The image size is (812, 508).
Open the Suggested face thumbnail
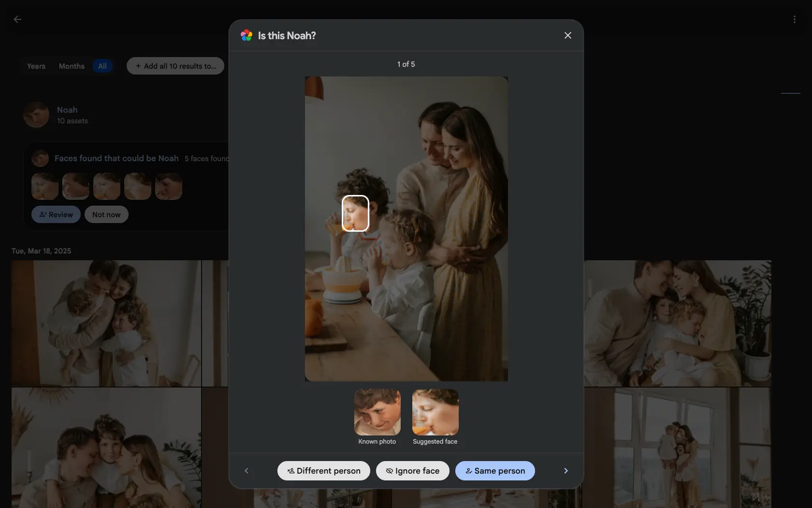pos(435,412)
